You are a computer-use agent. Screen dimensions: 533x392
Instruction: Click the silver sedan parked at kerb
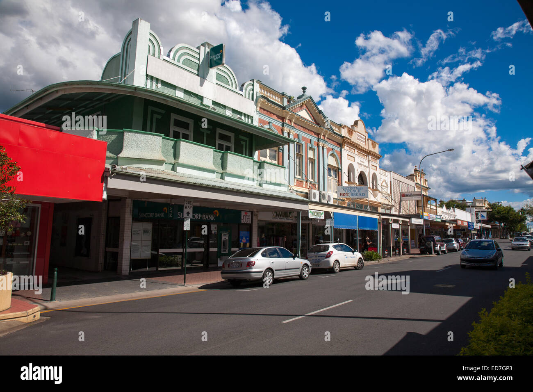click(266, 265)
